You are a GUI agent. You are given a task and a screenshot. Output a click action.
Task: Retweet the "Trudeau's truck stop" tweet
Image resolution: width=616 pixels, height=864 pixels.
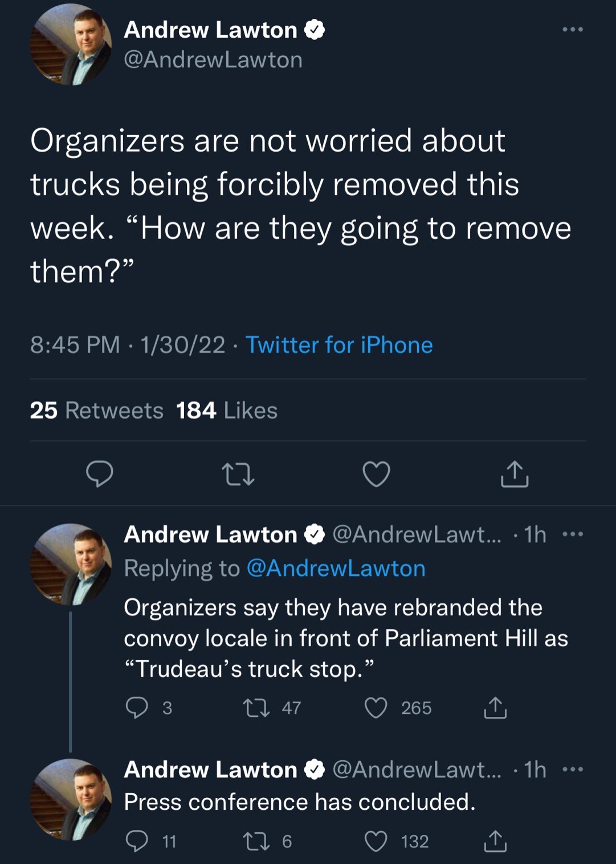(256, 708)
